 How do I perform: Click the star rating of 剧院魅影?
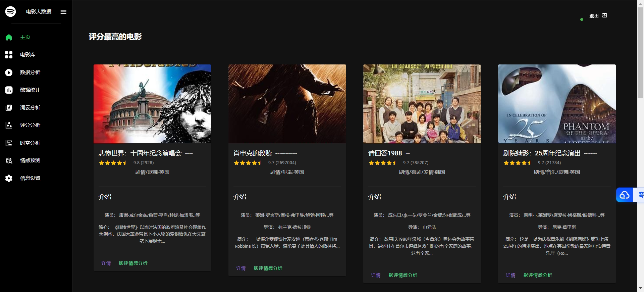click(x=517, y=163)
